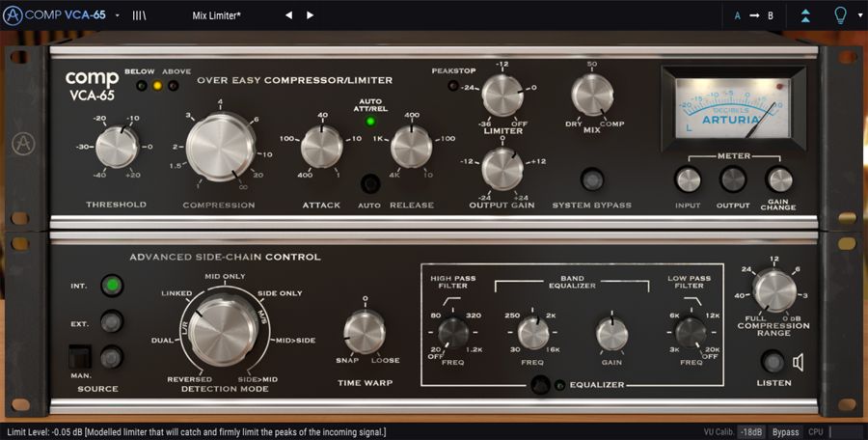The height and width of the screenshot is (440, 868).
Task: Click the manual trigger pad
Action: pos(80,357)
